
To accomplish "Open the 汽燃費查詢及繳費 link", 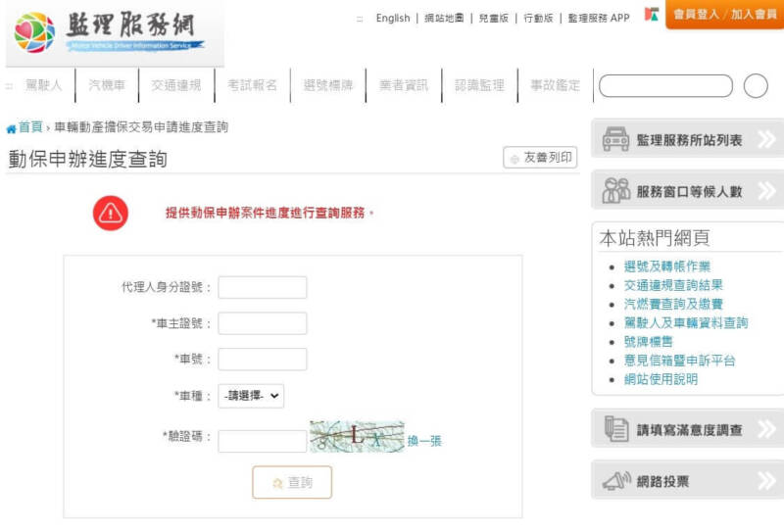I will click(x=673, y=305).
